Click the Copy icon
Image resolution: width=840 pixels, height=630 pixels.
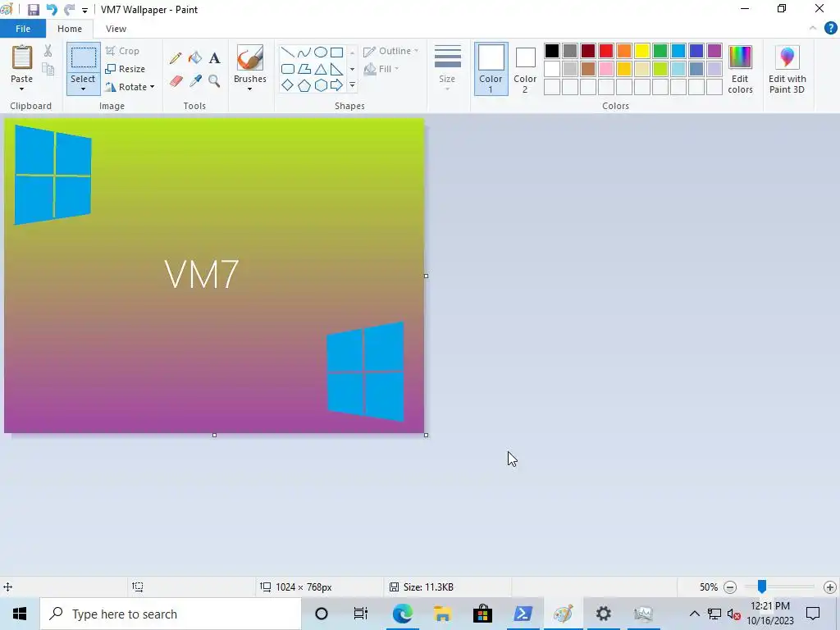[48, 69]
